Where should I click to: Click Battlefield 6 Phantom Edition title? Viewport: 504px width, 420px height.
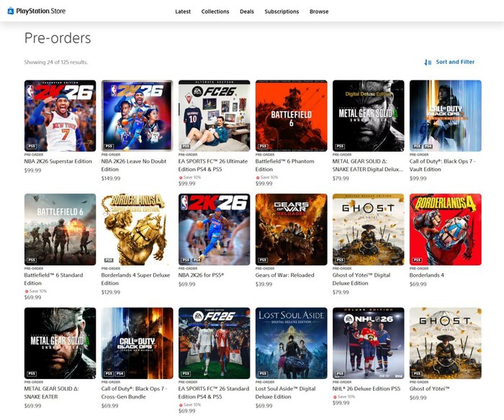coord(285,165)
